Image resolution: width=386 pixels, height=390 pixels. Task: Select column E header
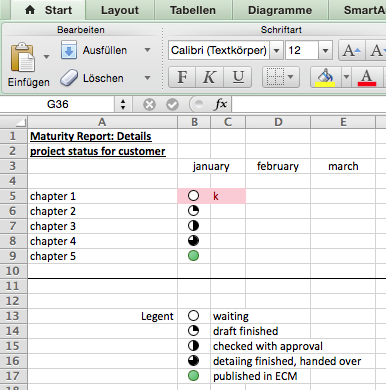[x=343, y=122]
